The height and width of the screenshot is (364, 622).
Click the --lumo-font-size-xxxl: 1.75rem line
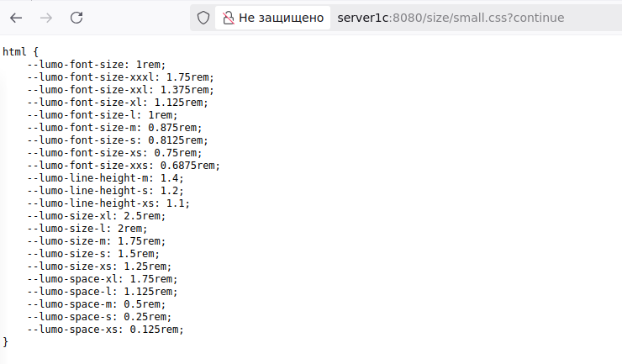tap(120, 77)
